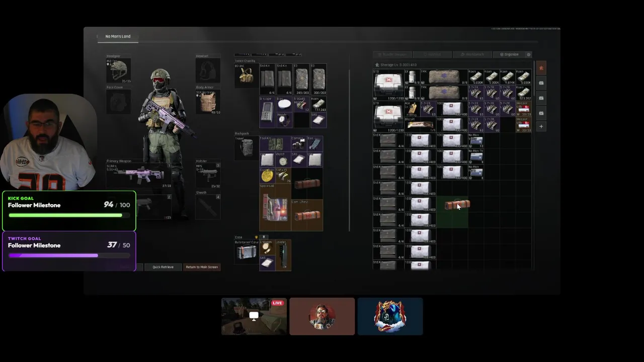Pick the Biscuit food item in storage
644x362 pixels.
tap(420, 125)
